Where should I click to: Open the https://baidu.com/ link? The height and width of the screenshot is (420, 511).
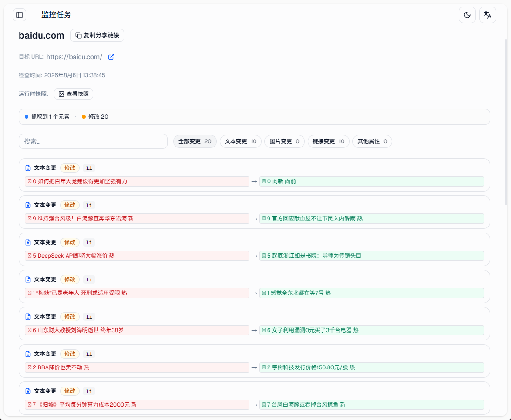[x=74, y=57]
